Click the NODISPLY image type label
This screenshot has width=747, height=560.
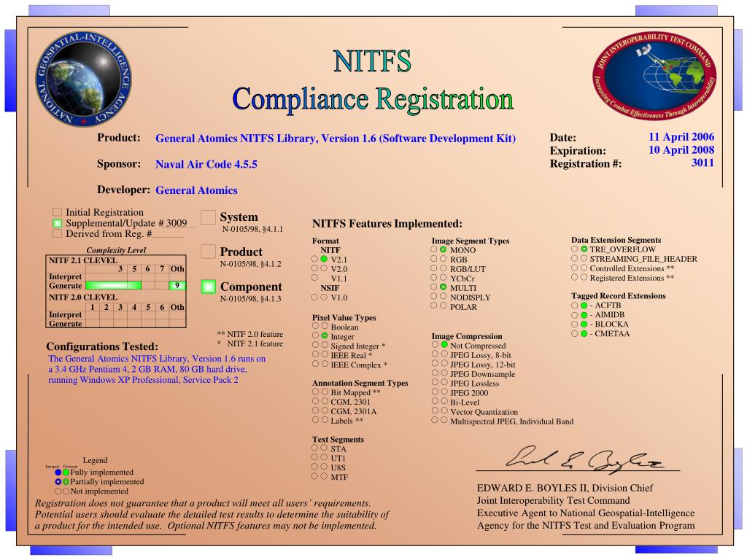[470, 297]
